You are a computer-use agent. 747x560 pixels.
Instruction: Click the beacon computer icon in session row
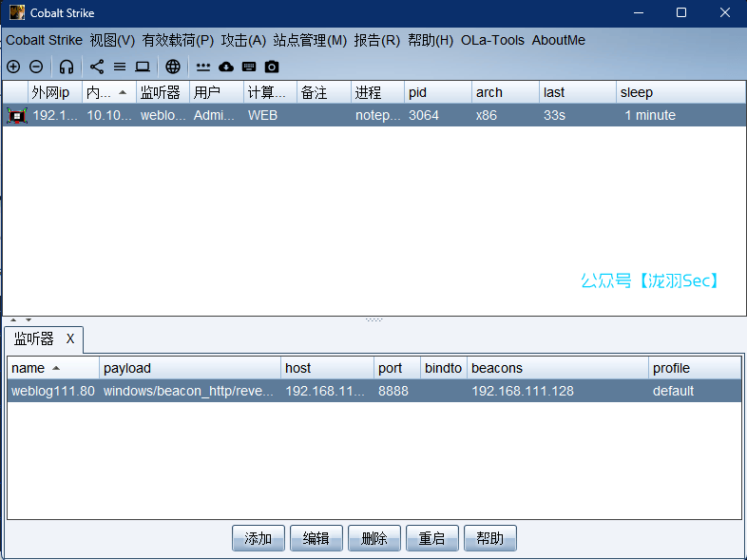[x=17, y=115]
